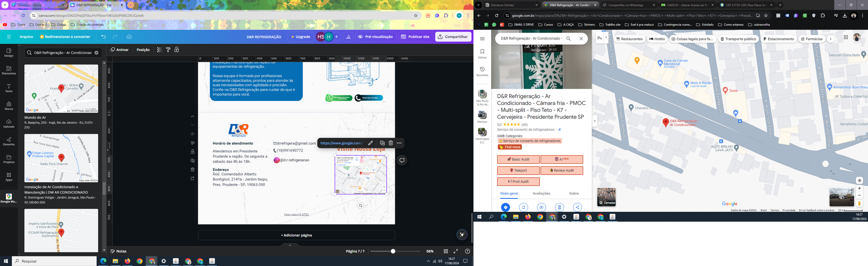Open the Texto side panel
The image size is (868, 266).
pos(9,88)
